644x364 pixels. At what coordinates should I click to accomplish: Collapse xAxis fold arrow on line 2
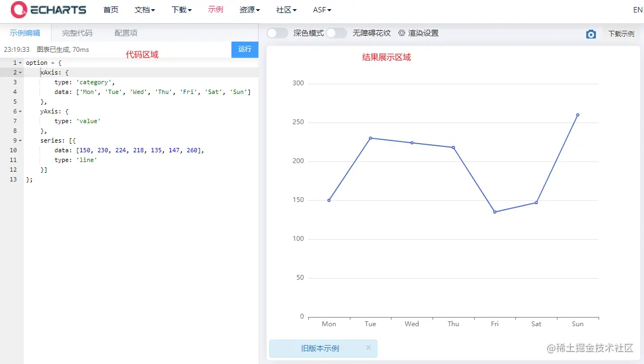click(x=20, y=72)
